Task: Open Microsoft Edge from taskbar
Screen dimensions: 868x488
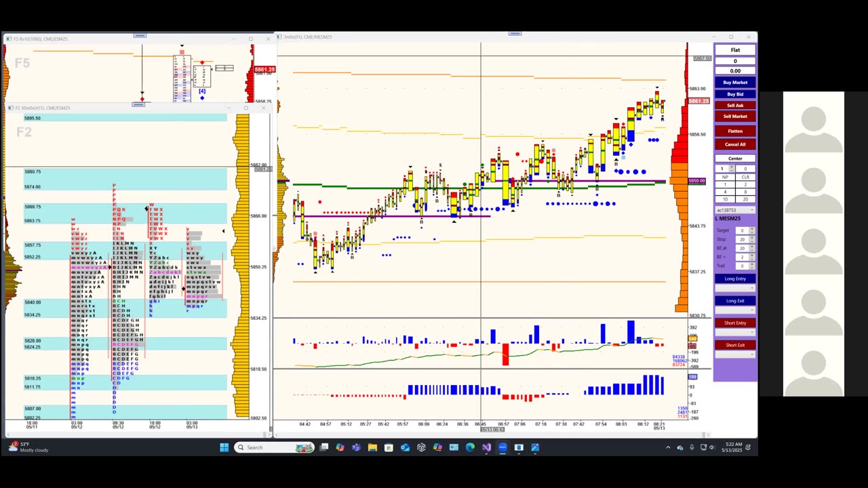Action: pyautogui.click(x=470, y=447)
